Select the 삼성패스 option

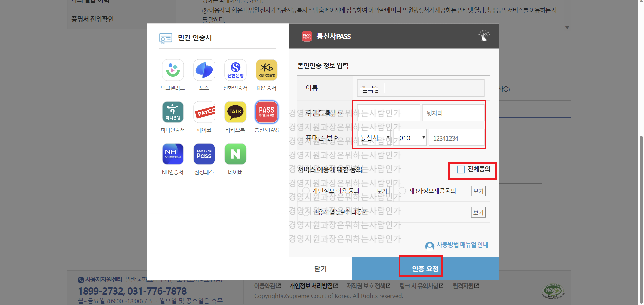[x=204, y=154]
